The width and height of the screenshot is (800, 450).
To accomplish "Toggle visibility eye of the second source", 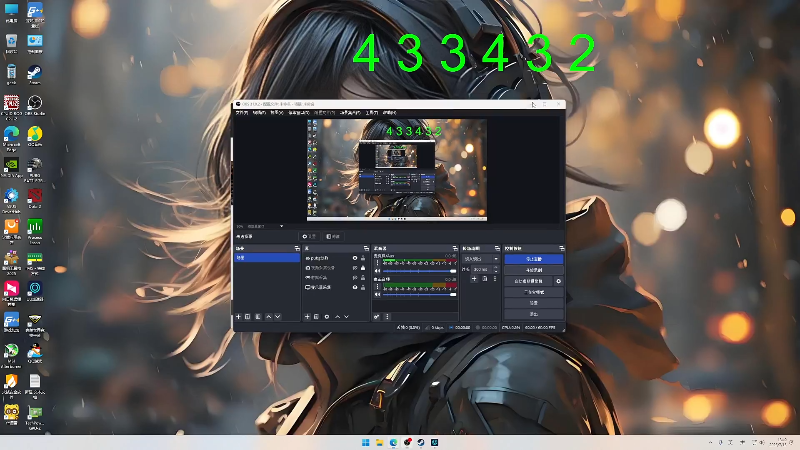I will coord(355,268).
